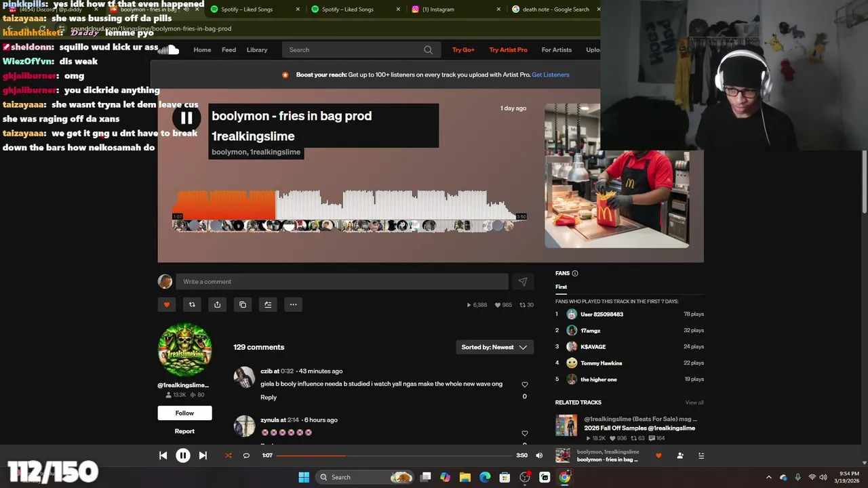Click the search magnifier icon

[x=428, y=49]
